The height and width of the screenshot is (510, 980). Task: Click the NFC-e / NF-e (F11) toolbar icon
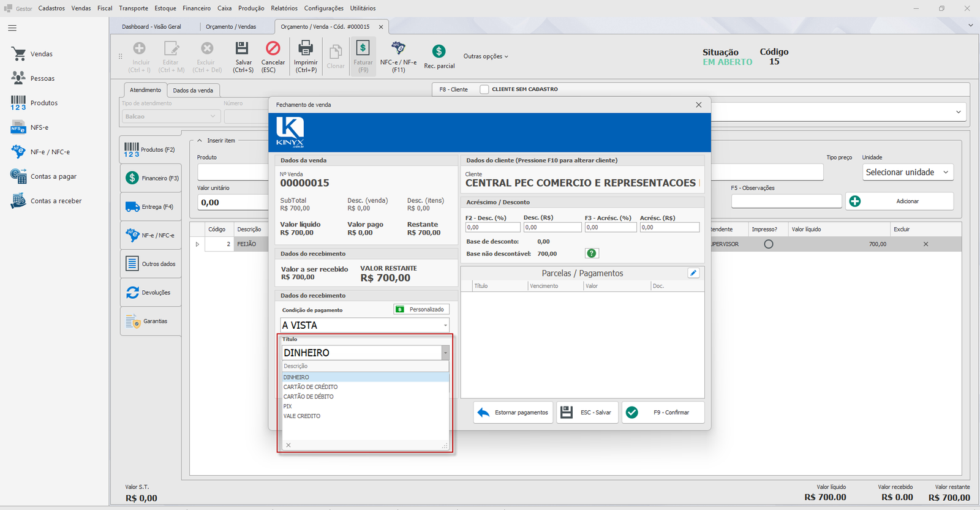[398, 48]
